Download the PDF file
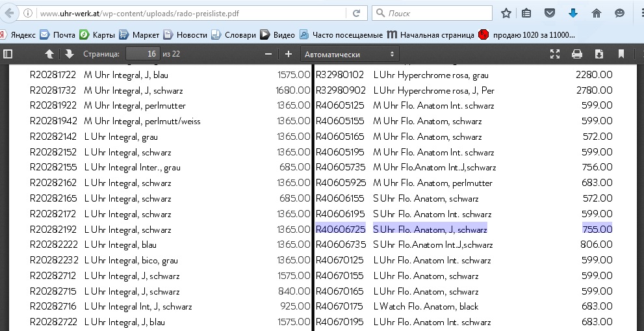The width and height of the screenshot is (644, 331). point(599,54)
